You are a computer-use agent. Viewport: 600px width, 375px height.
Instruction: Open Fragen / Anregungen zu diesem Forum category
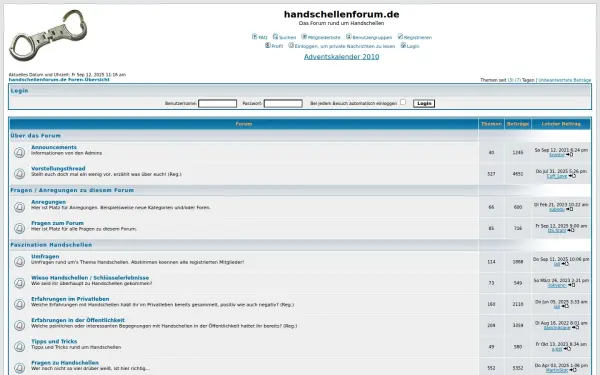[72, 190]
